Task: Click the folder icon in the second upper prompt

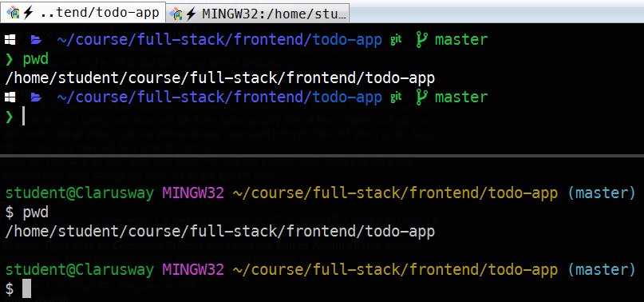Action: 36,97
